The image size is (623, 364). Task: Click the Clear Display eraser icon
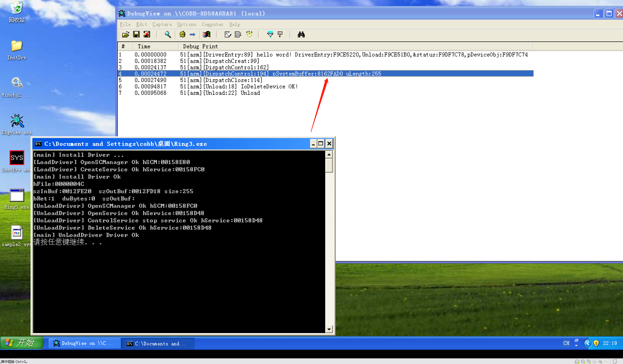228,35
